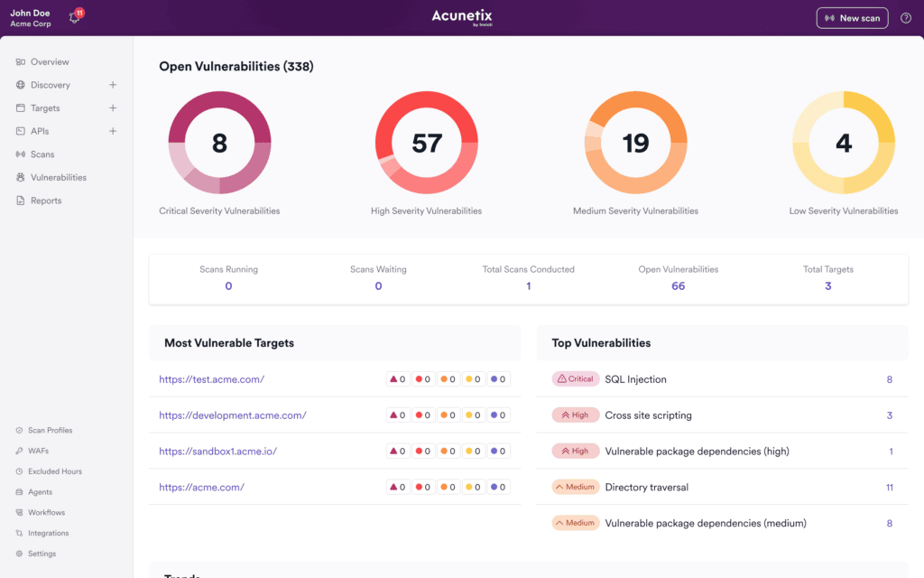
Task: Open the https://sandbox1.acme.io/ target link
Action: pyautogui.click(x=218, y=452)
